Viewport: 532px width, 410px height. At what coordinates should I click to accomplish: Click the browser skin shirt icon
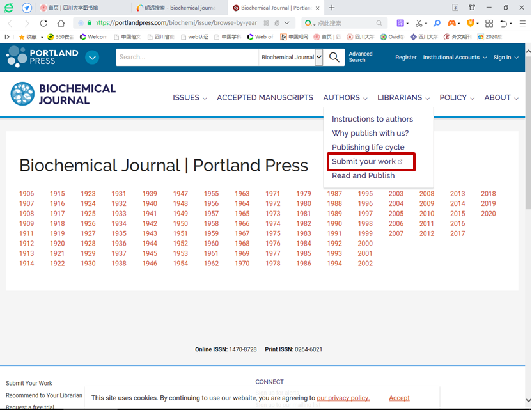tap(472, 8)
